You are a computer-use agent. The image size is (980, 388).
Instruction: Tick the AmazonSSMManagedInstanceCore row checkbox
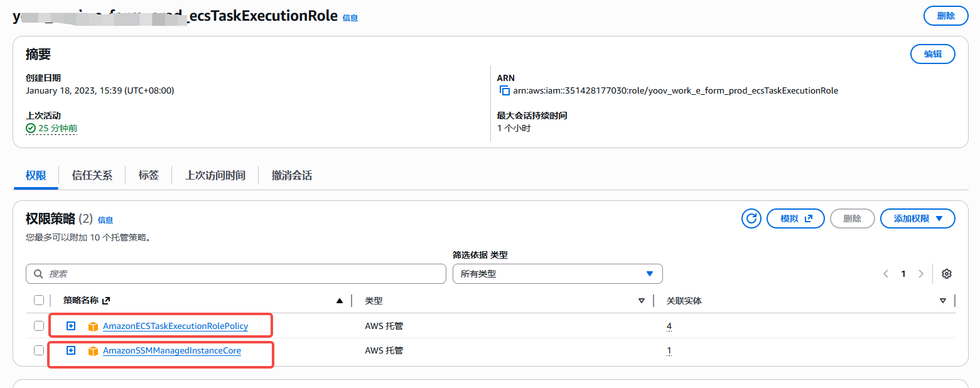[x=39, y=350]
